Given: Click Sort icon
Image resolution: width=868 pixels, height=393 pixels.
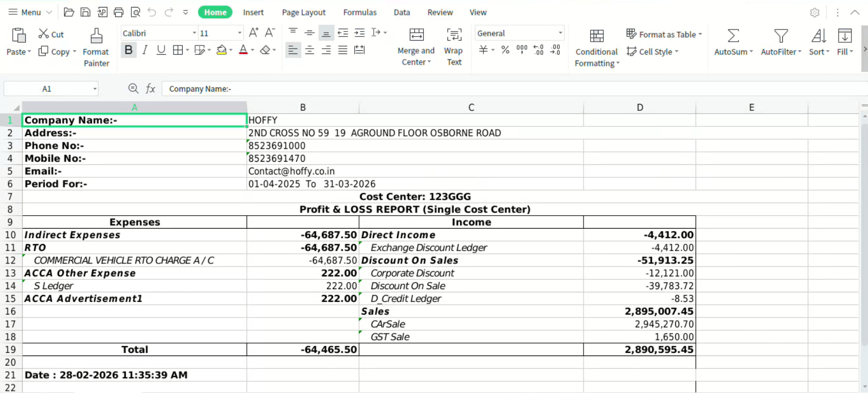Looking at the screenshot, I should [x=819, y=36].
